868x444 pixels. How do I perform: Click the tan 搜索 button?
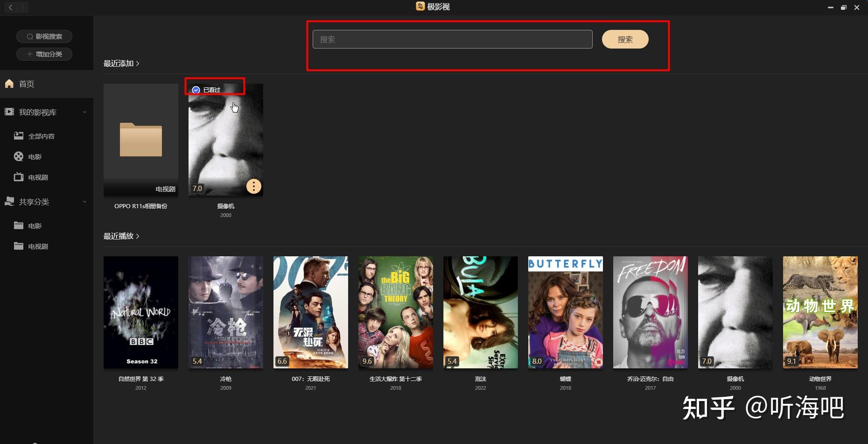[x=625, y=39]
